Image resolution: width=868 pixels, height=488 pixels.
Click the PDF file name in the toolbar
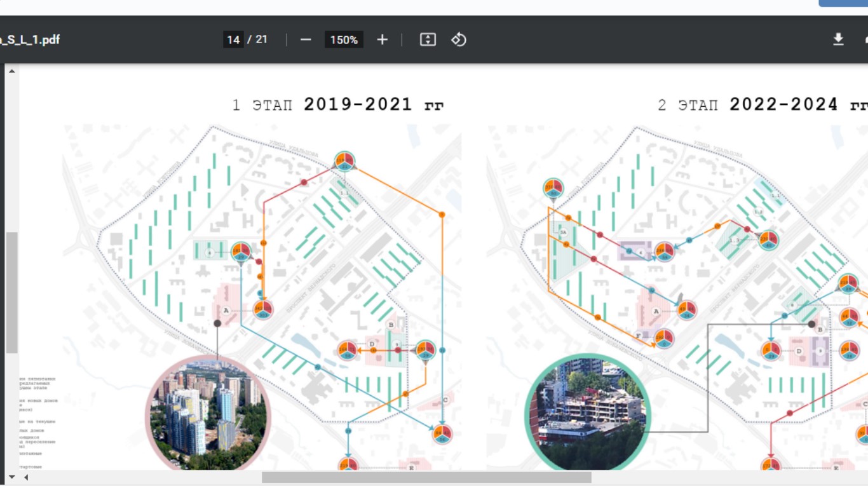point(30,40)
